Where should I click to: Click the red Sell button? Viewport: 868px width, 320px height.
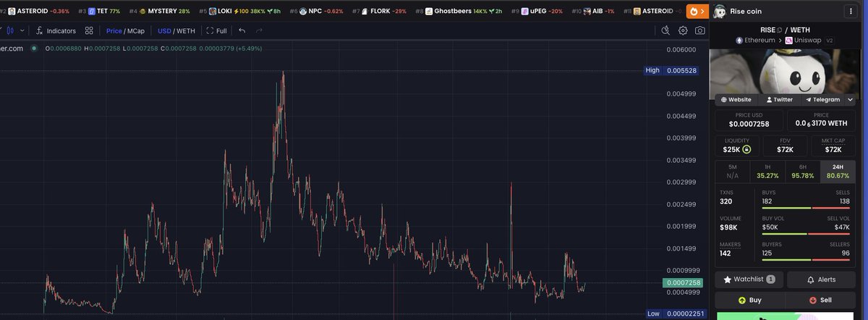tap(821, 300)
